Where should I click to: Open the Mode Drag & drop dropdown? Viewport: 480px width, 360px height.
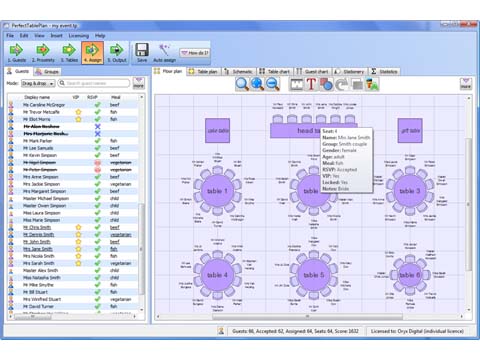38,83
